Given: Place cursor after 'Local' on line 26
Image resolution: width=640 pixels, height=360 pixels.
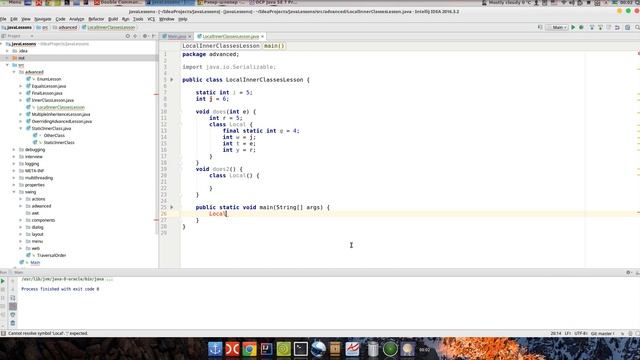Looking at the screenshot, I should pyautogui.click(x=227, y=214).
